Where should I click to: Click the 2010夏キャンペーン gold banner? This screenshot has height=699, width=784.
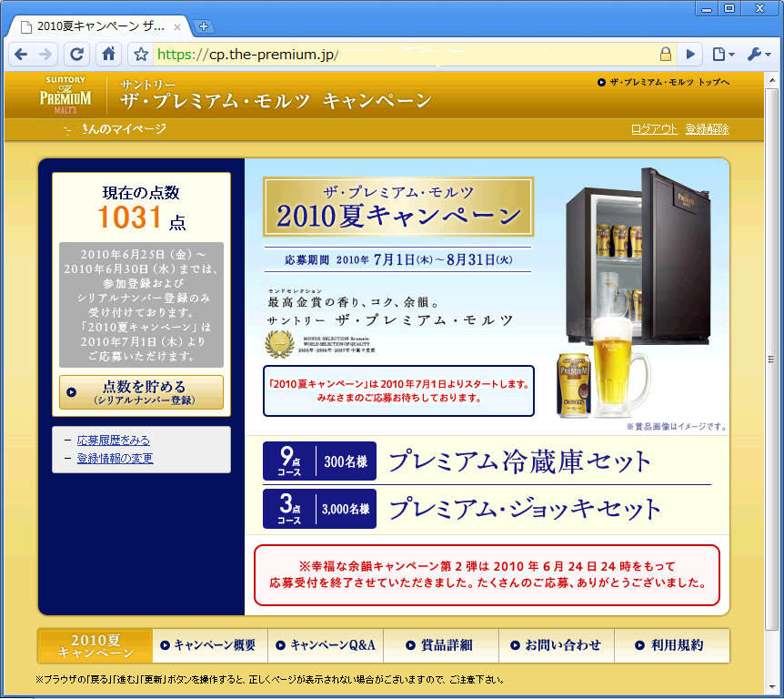click(398, 207)
